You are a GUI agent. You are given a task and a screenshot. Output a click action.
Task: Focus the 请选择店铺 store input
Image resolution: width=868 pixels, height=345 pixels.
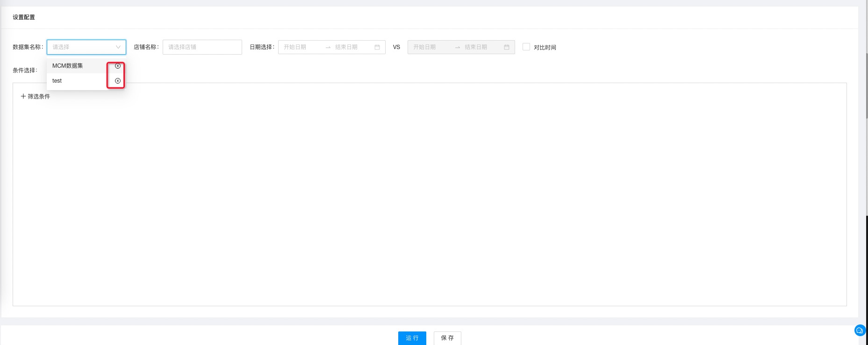tap(202, 47)
